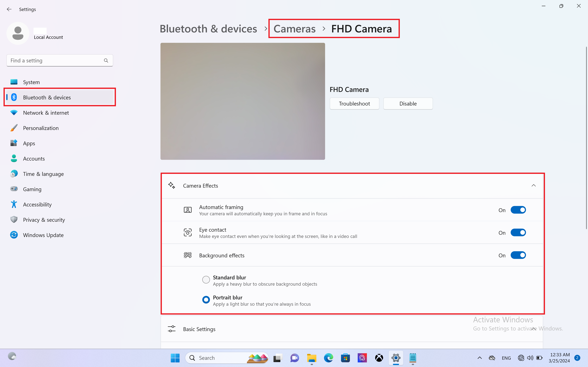Open Microsoft Edge from the taskbar

click(x=328, y=358)
